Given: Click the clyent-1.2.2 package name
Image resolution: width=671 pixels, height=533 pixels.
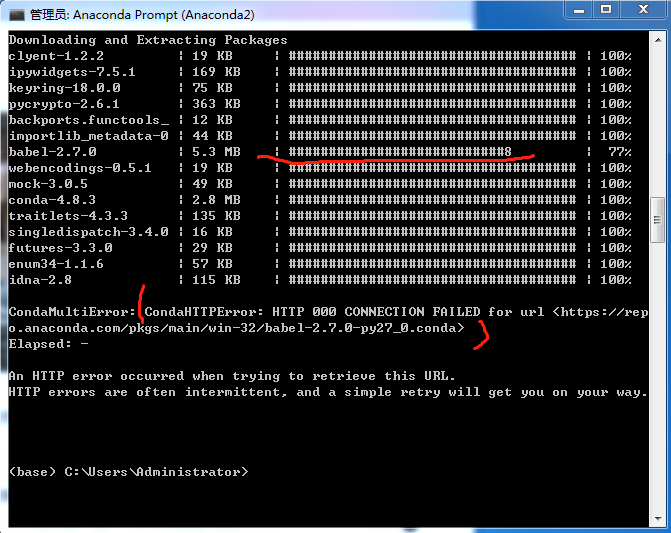Looking at the screenshot, I should tap(56, 56).
